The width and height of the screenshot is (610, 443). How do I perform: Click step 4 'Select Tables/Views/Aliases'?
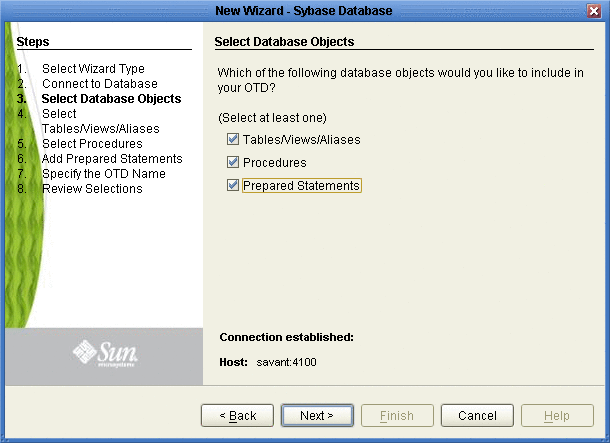[100, 121]
